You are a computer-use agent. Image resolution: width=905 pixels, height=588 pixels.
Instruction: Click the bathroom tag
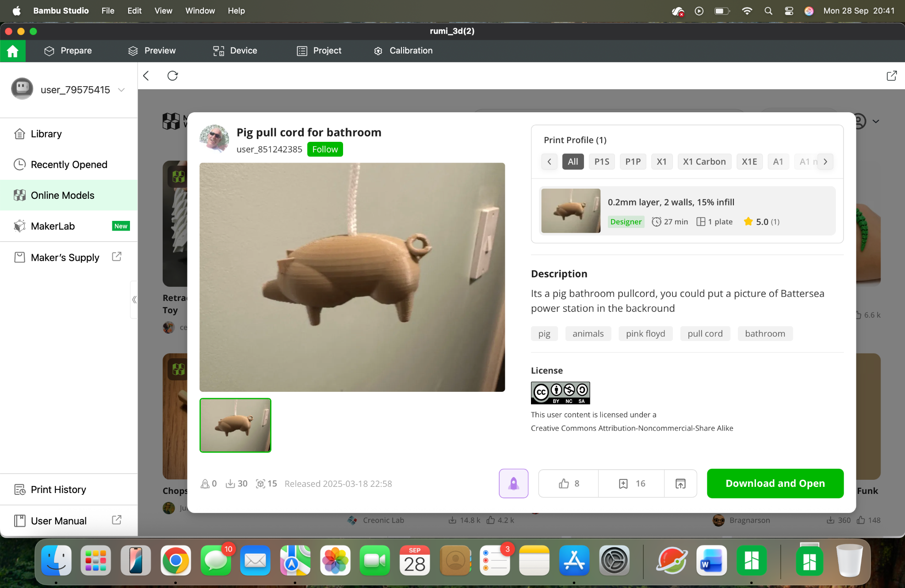tap(765, 334)
